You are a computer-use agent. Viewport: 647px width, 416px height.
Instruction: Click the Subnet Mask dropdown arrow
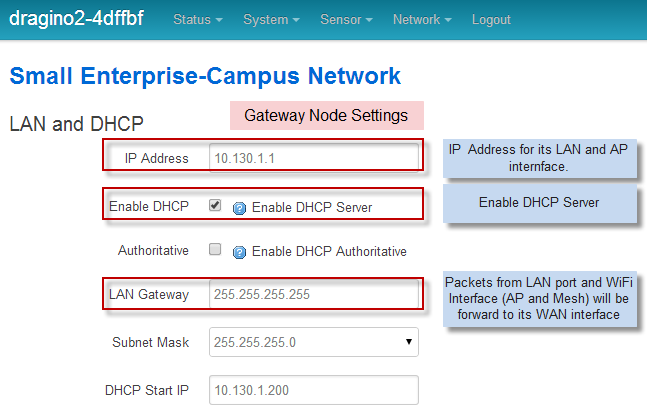(409, 342)
